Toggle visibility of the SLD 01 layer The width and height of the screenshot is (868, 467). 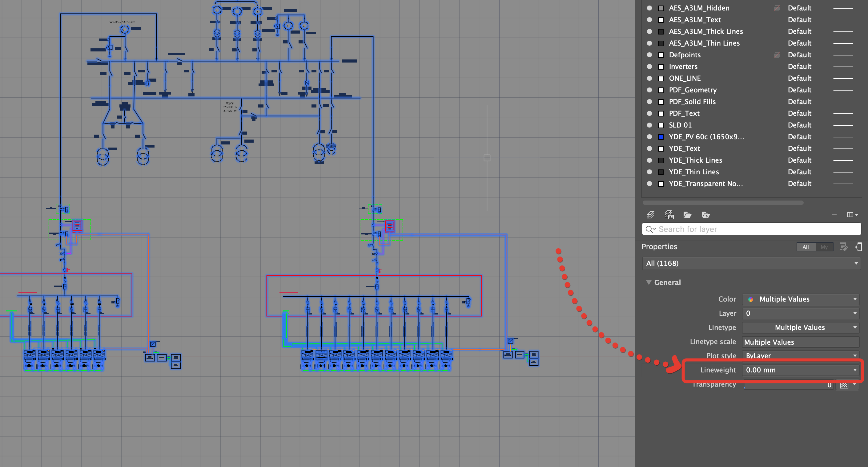pos(649,125)
